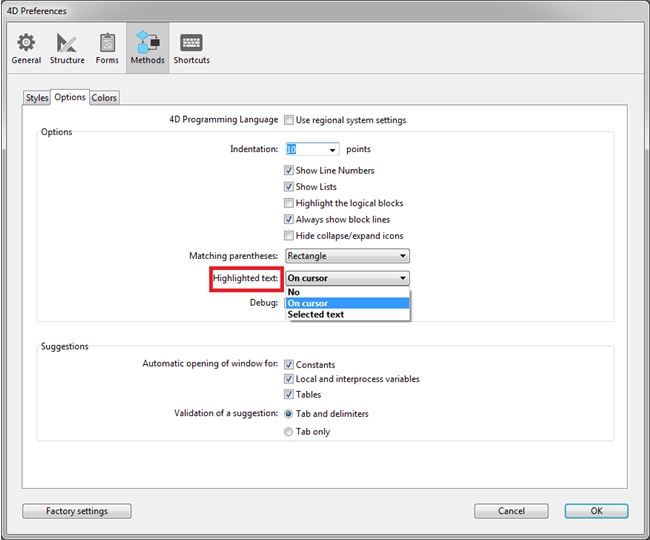The width and height of the screenshot is (650, 540).
Task: Click the Factory settings button
Action: pyautogui.click(x=76, y=511)
